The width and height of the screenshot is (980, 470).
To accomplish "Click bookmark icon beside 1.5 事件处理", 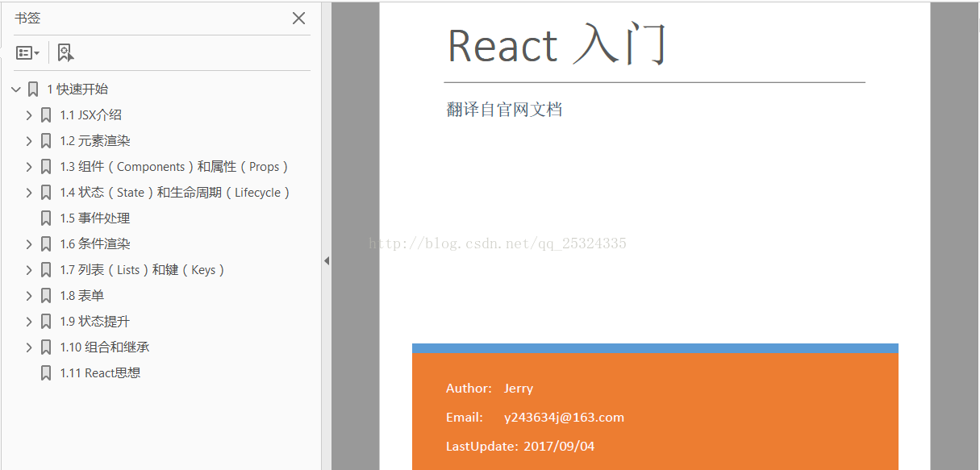I will (46, 218).
